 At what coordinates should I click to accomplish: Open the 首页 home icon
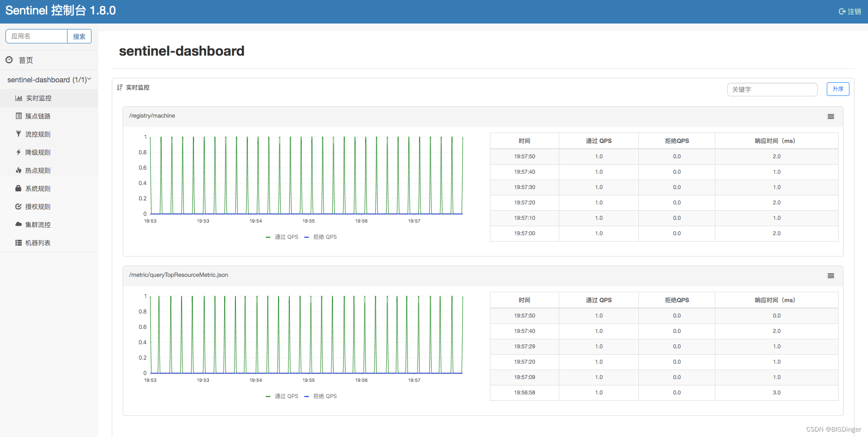tap(9, 60)
